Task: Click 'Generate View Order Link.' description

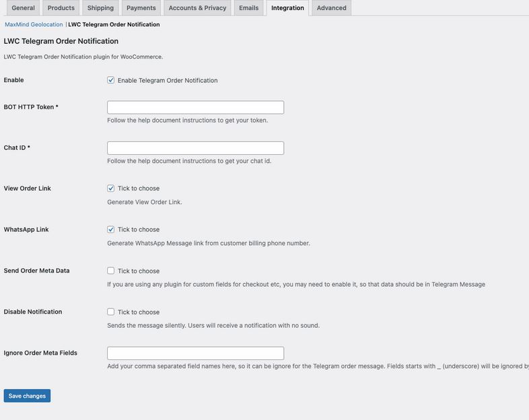Action: [145, 202]
